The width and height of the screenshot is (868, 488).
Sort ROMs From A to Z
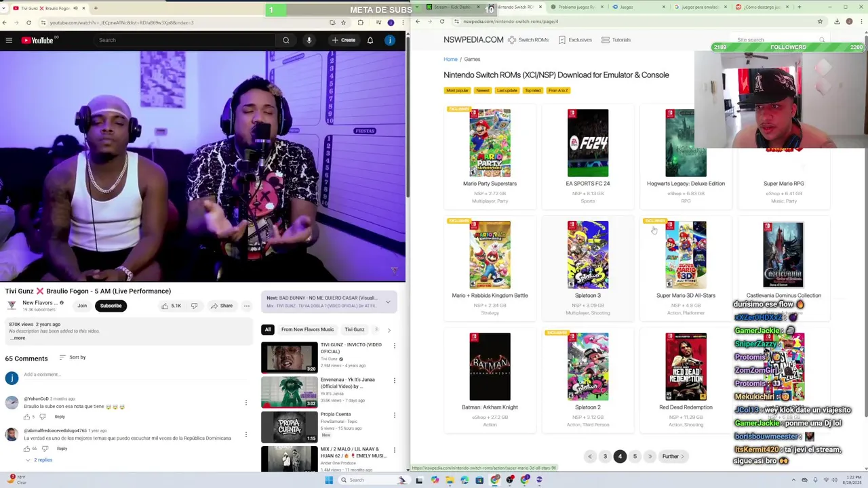pos(557,90)
